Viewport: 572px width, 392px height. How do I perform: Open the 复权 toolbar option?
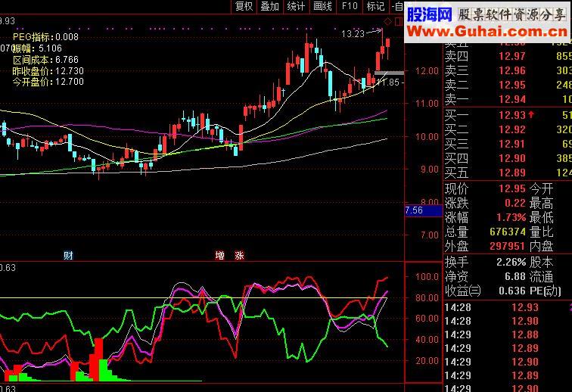(244, 6)
